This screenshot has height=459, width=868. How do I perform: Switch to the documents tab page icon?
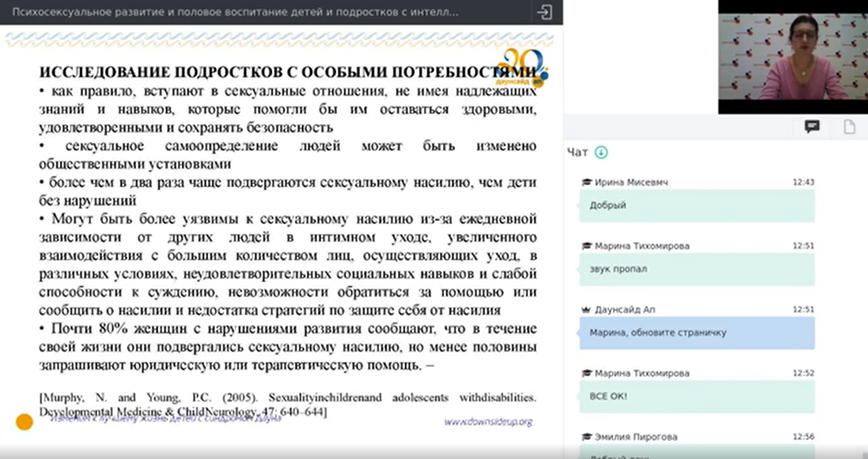[849, 127]
